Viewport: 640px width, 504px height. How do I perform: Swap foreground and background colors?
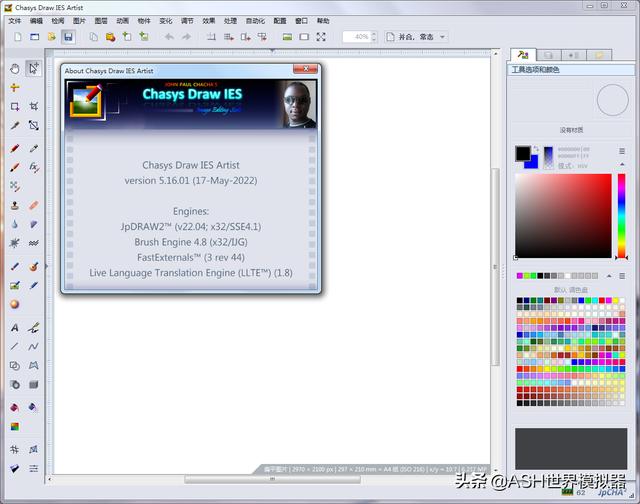coord(536,149)
